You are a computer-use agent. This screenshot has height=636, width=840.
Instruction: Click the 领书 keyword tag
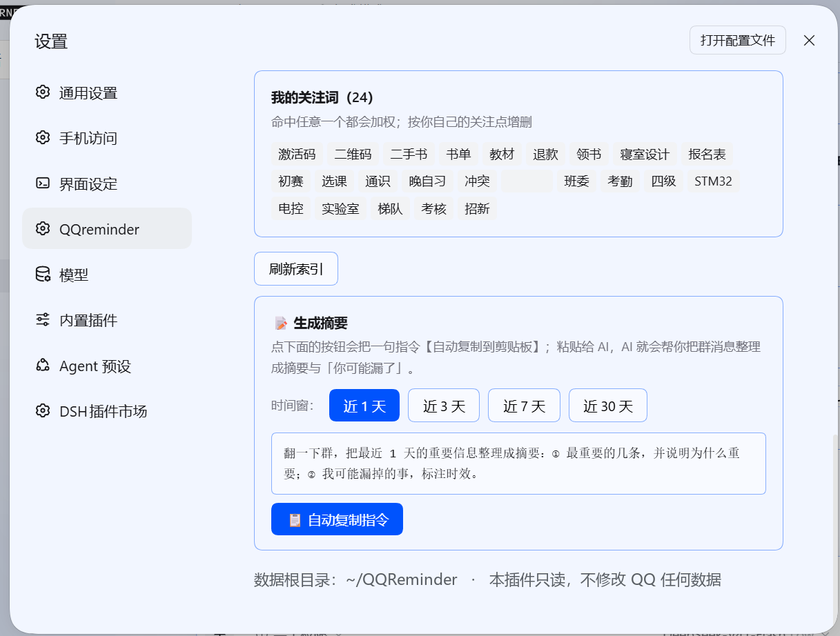click(x=589, y=155)
